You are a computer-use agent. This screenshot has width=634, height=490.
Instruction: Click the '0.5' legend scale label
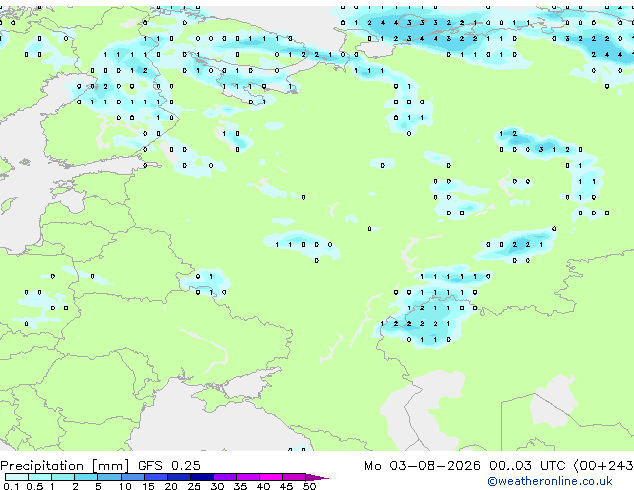click(35, 486)
